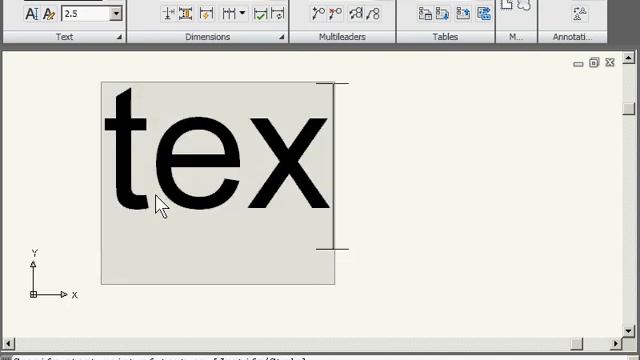Click the Annotation Scaling icon
Image resolution: width=640 pixels, height=360 pixels.
click(x=580, y=14)
